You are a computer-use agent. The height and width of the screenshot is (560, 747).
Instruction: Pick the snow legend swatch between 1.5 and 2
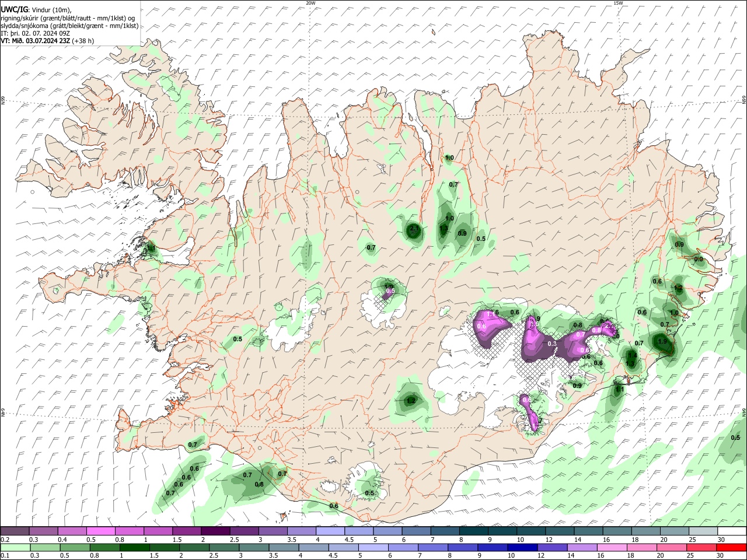[x=187, y=531]
